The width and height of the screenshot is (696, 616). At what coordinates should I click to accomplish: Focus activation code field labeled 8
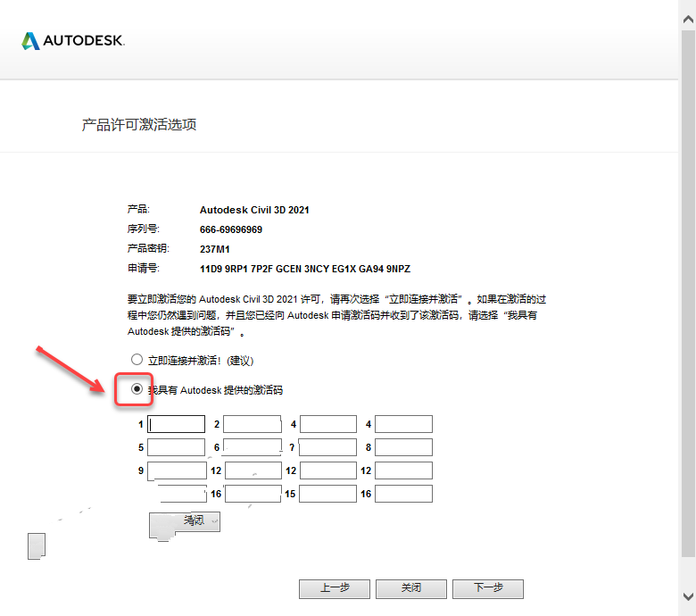[403, 447]
